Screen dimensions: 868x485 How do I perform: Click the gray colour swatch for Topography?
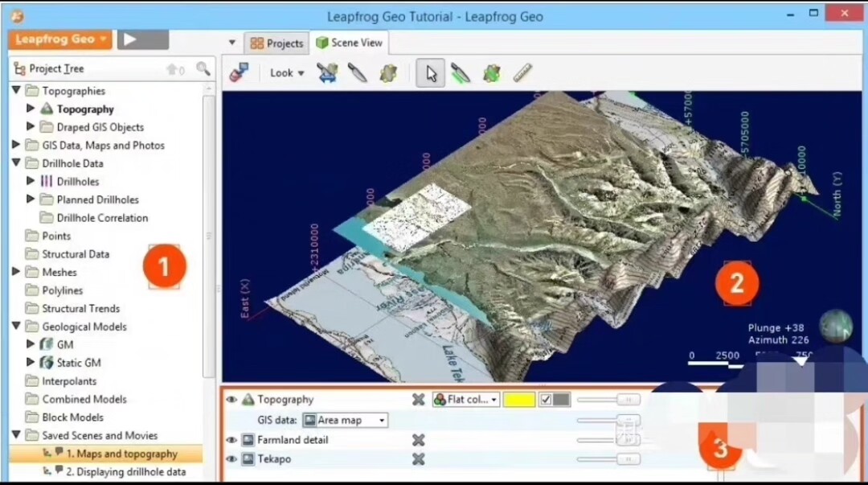click(561, 399)
